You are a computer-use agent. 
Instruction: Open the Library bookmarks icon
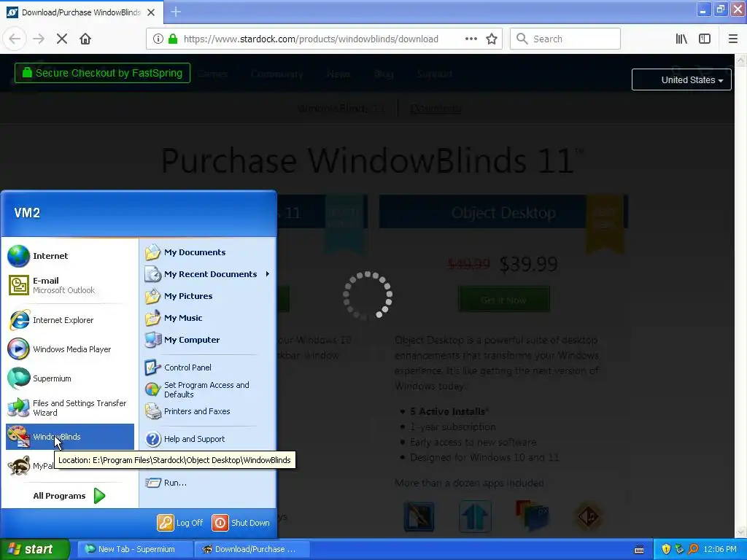682,39
